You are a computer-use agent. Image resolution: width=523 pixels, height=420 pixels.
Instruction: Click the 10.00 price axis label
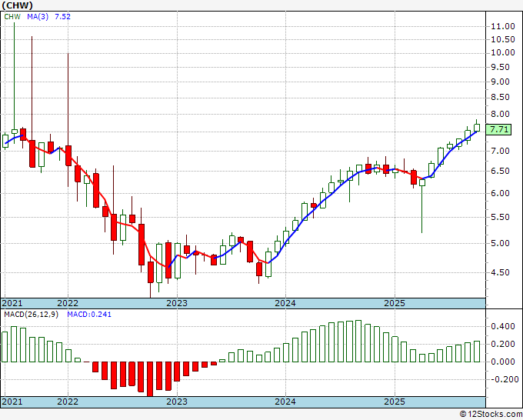(503, 53)
